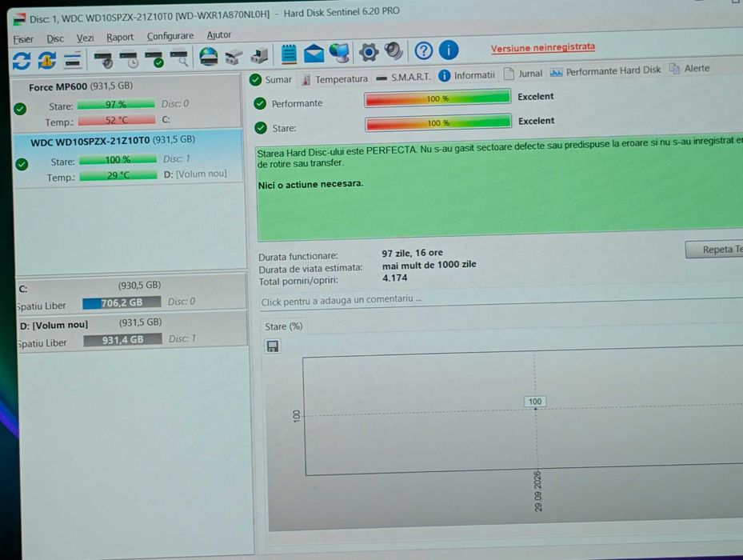Viewport: 743px width, 560px height.
Task: Click the plain blue refresh arrows toolbar icon
Action: click(22, 61)
